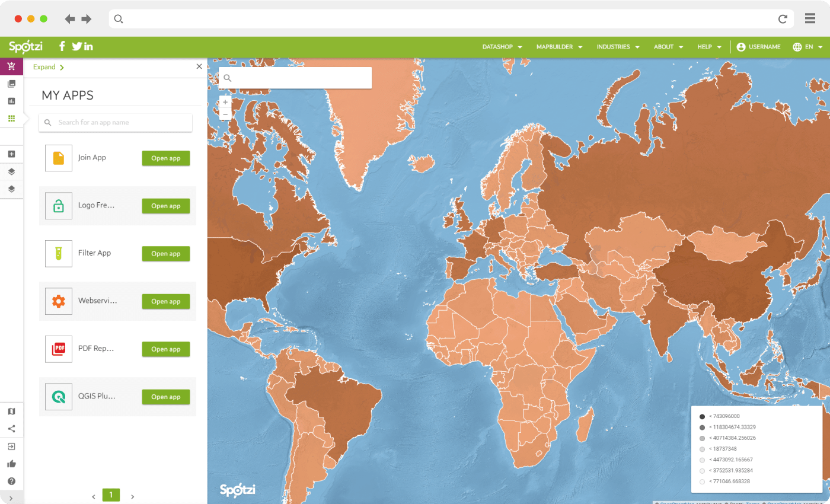Screen dimensions: 830x504
Task: Click the 'Filter App' name text
Action: pyautogui.click(x=95, y=253)
